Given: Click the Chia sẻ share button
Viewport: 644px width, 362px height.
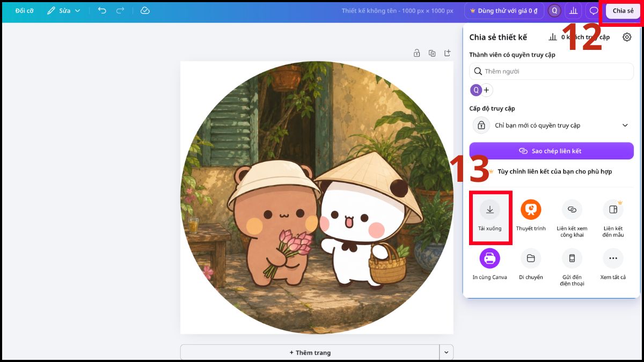Looking at the screenshot, I should [x=623, y=11].
